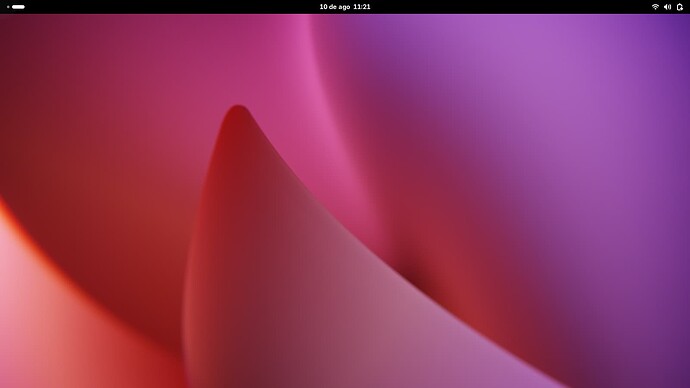Open the calendar from "10 de ago 11:21" clock
This screenshot has width=690, height=388.
click(345, 7)
